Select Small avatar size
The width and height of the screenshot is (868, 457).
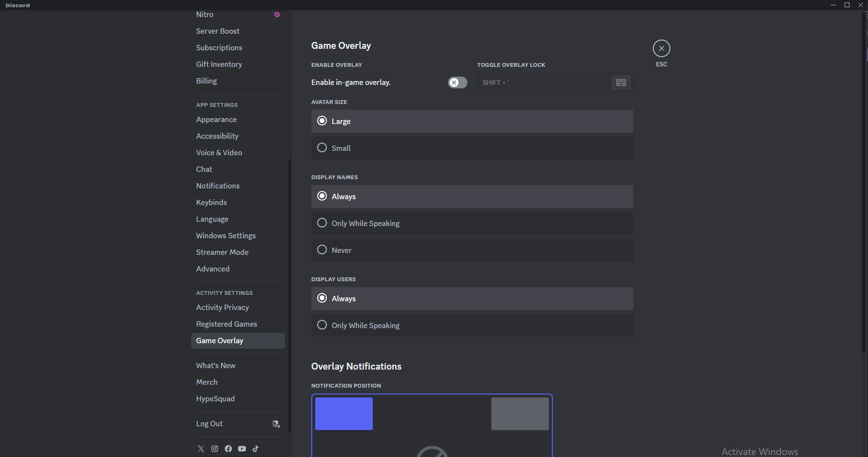[322, 148]
